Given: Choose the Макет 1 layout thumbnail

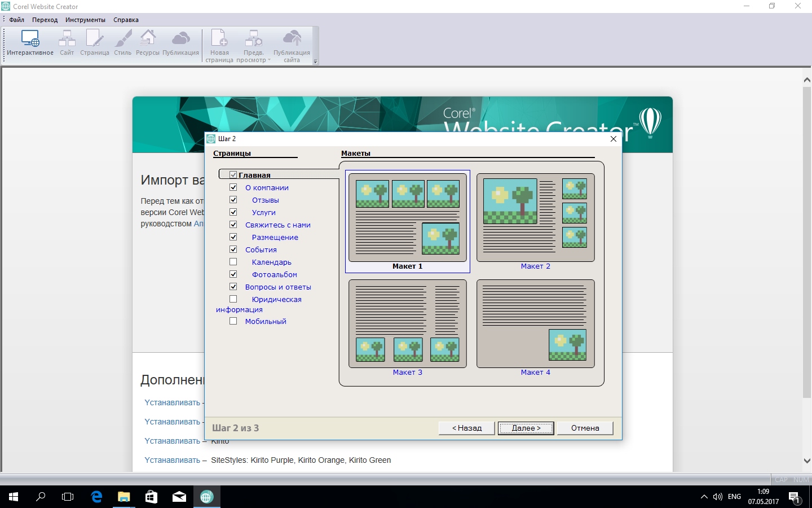Looking at the screenshot, I should tap(408, 218).
